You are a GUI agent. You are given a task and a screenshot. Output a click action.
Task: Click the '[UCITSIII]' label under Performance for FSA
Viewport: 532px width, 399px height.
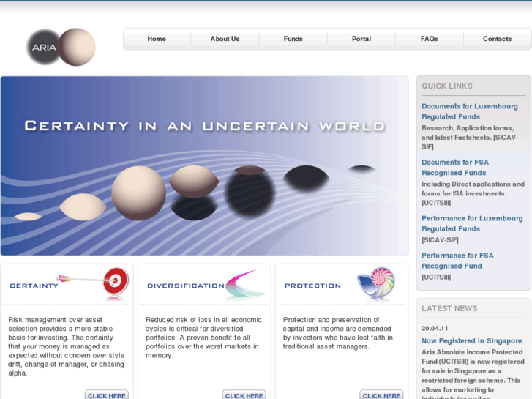tap(436, 277)
